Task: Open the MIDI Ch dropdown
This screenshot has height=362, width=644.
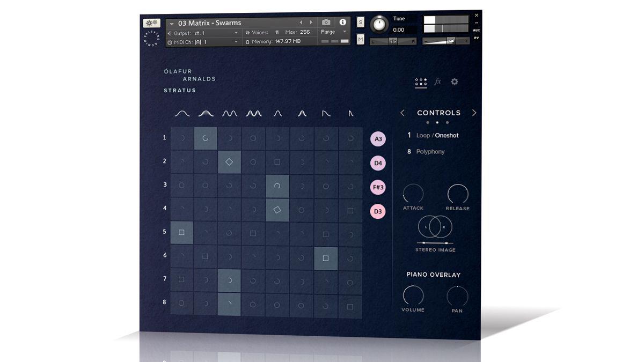Action: (x=203, y=42)
